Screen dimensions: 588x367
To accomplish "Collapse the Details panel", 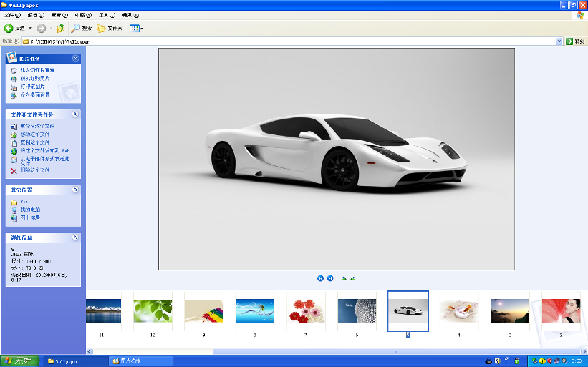I will [75, 237].
